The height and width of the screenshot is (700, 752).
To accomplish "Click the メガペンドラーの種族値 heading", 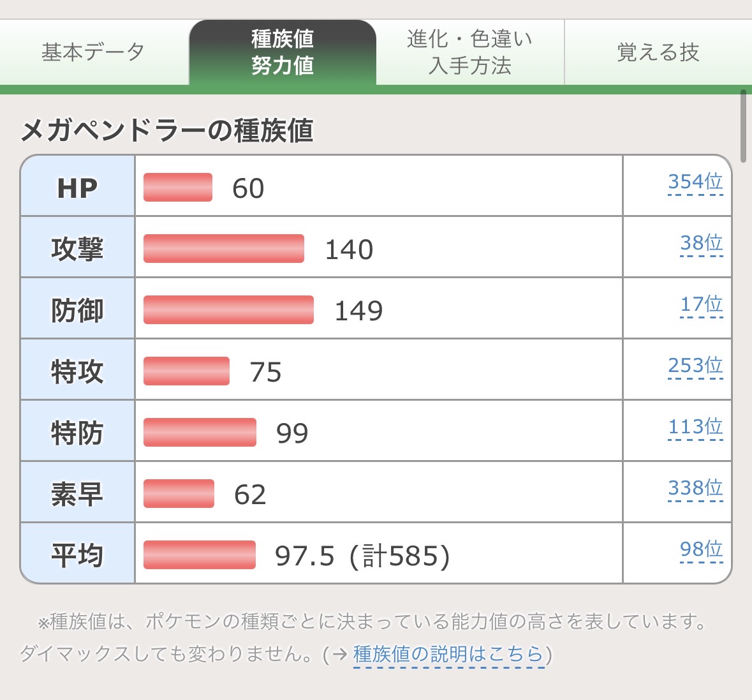I will coord(167,131).
